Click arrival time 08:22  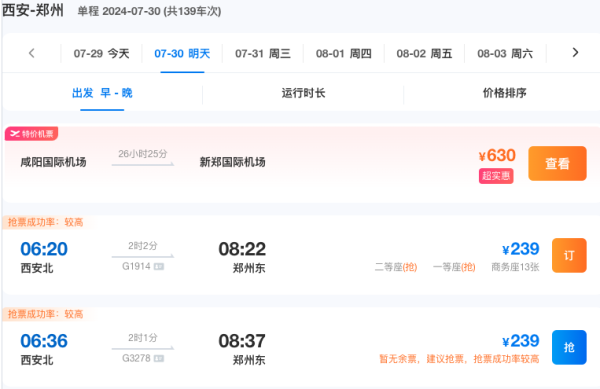[x=242, y=249]
